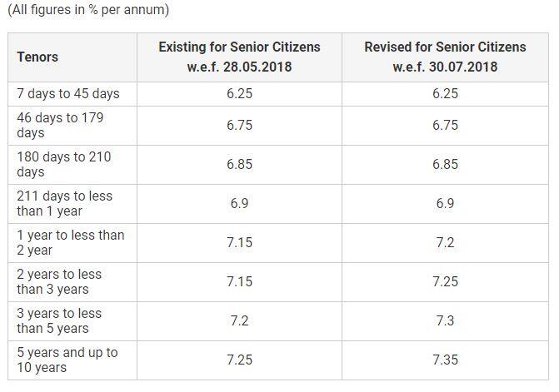Screen dimensions: 559x392
Task: Select the Existing for Senior Citizens header
Action: coord(239,57)
